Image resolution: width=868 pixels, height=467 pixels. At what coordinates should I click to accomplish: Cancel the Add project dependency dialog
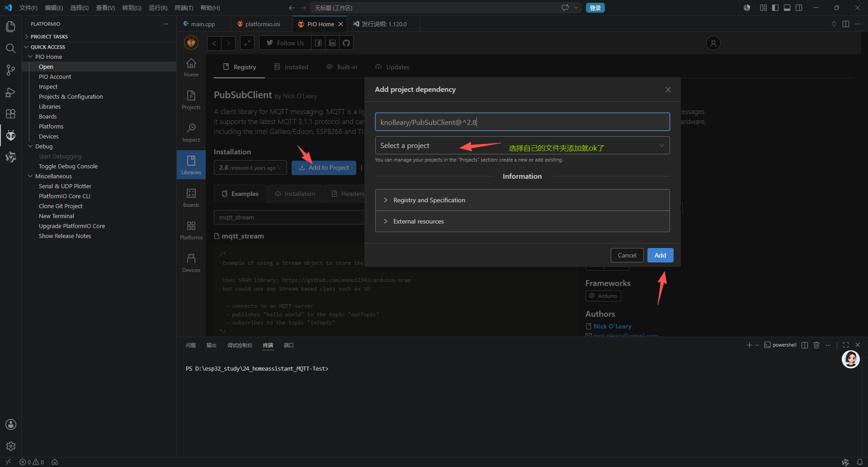click(x=627, y=255)
